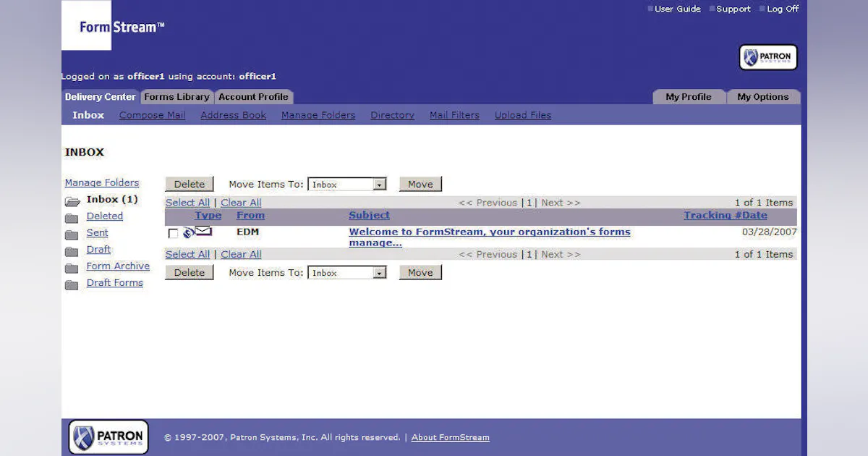Screen dimensions: 868x456
Task: Click the Support link
Action: point(733,9)
